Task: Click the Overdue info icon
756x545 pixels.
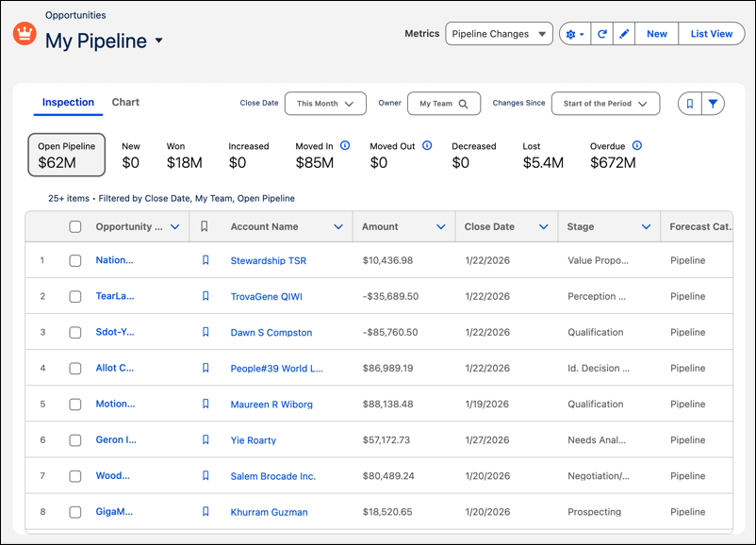Action: pos(637,145)
